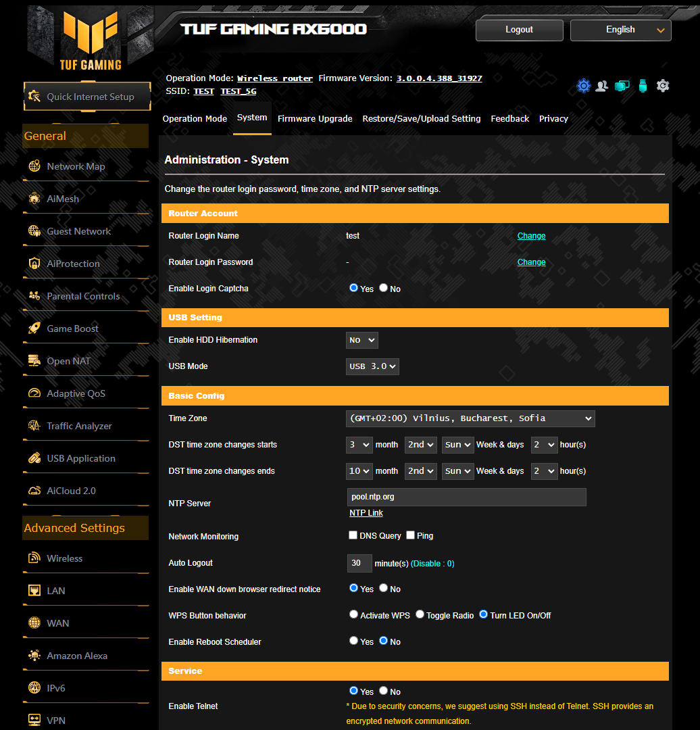Open DST ends hour dropdown
700x730 pixels.
coord(544,471)
